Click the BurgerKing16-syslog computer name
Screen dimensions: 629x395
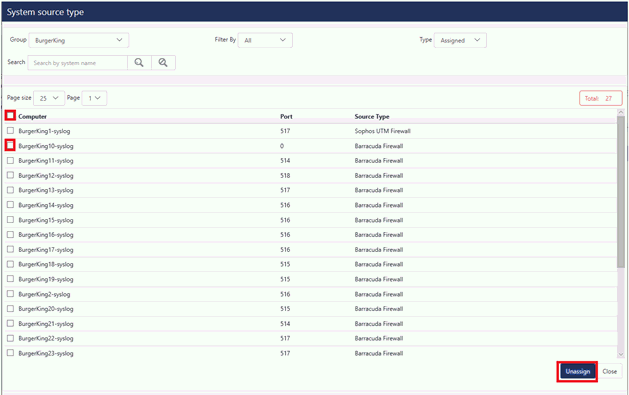[46, 235]
